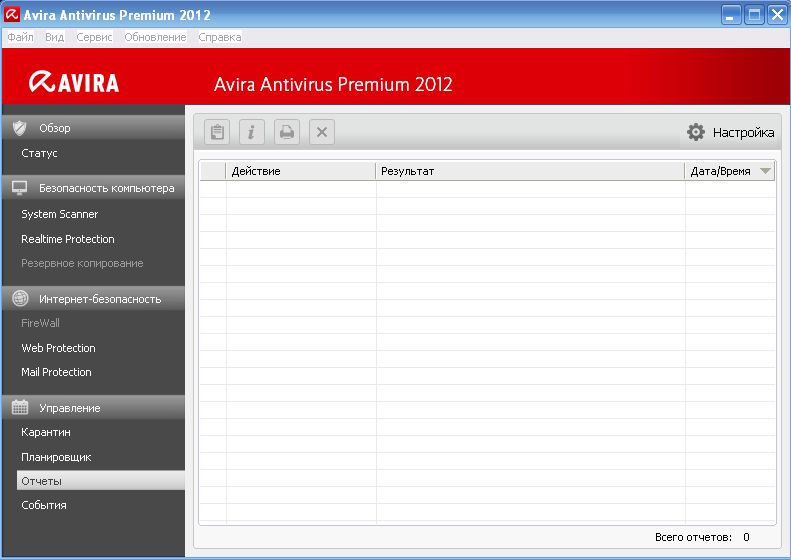Click the Управление section header

click(93, 408)
